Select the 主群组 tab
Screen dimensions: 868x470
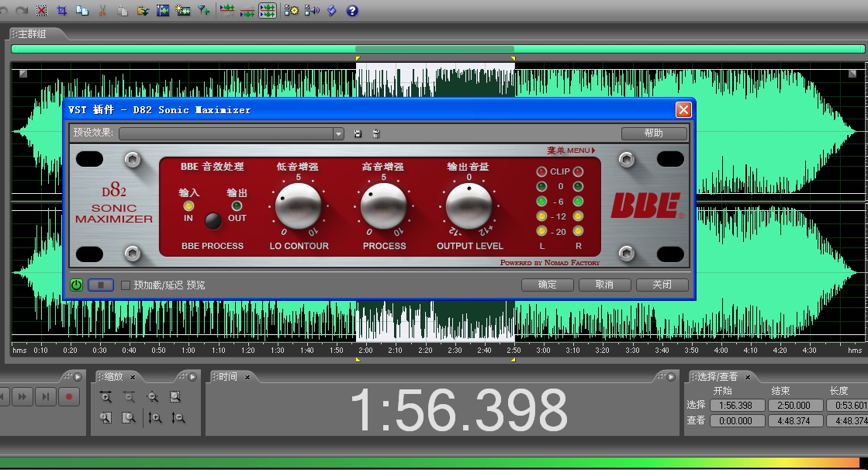tap(32, 34)
